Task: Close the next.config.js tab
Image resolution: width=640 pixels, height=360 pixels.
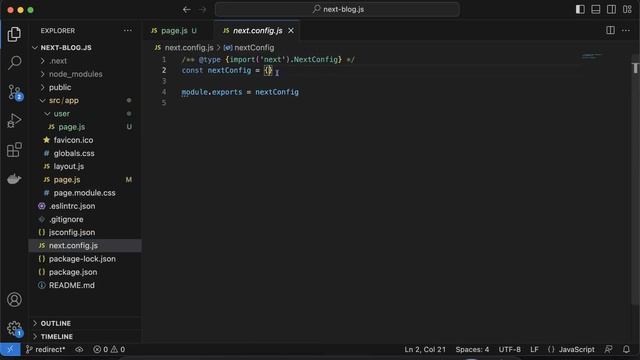Action: [x=291, y=31]
